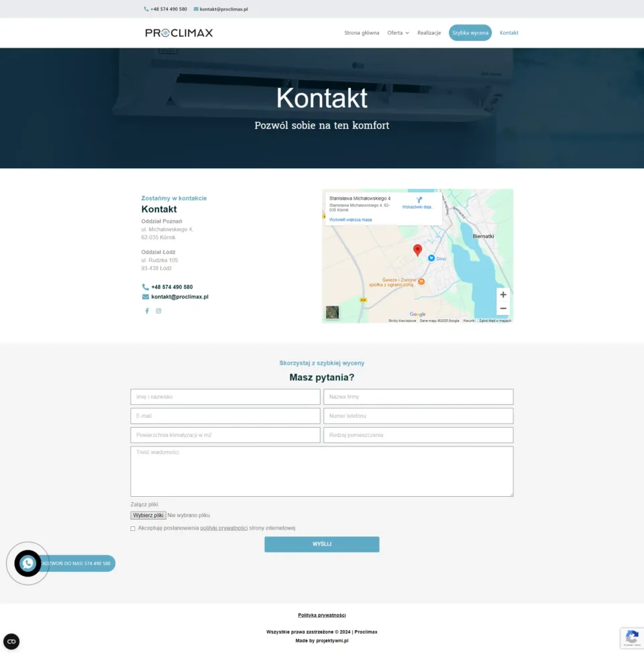Viewport: 644px width, 653px height.
Task: Open footer Polityka prywatności link
Action: [x=322, y=615]
